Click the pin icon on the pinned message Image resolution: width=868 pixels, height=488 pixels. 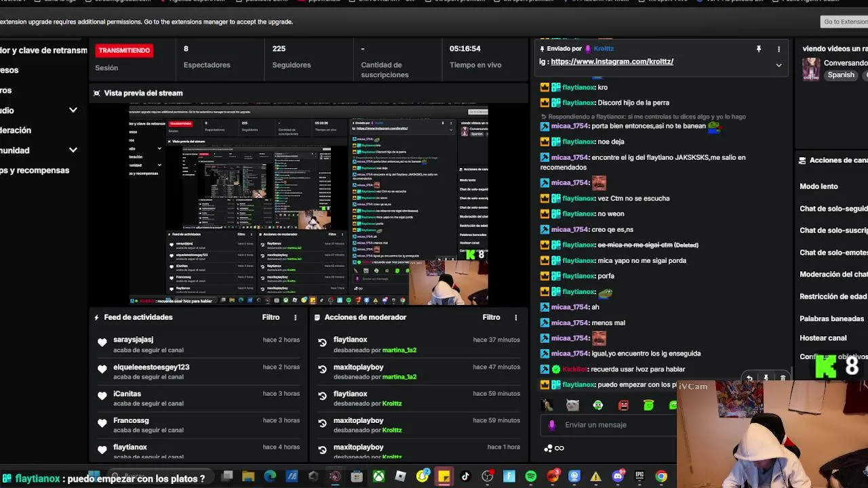[x=759, y=49]
